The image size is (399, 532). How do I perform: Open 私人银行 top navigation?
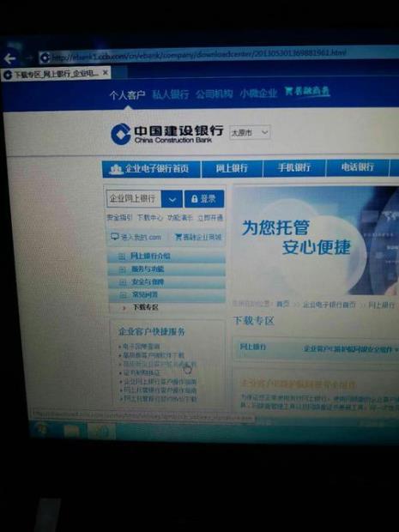(170, 94)
